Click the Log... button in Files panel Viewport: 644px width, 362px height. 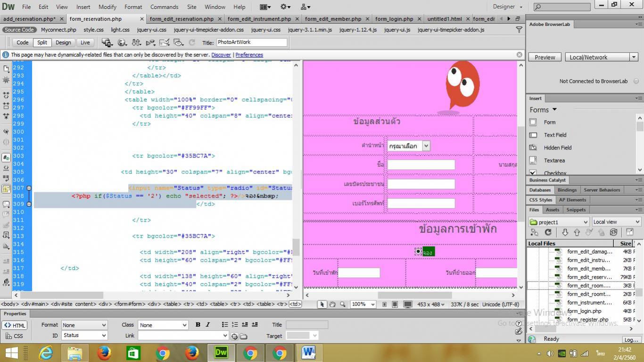631,339
